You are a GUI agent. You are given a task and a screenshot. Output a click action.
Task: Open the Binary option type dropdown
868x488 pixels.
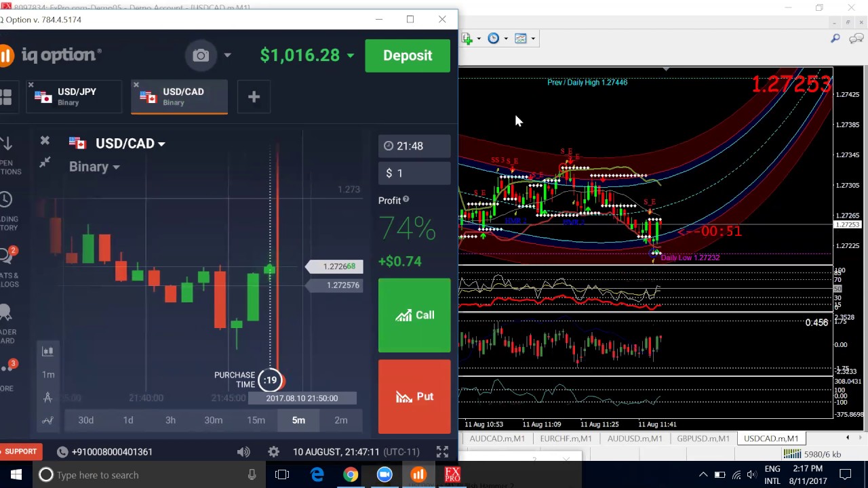coord(94,167)
